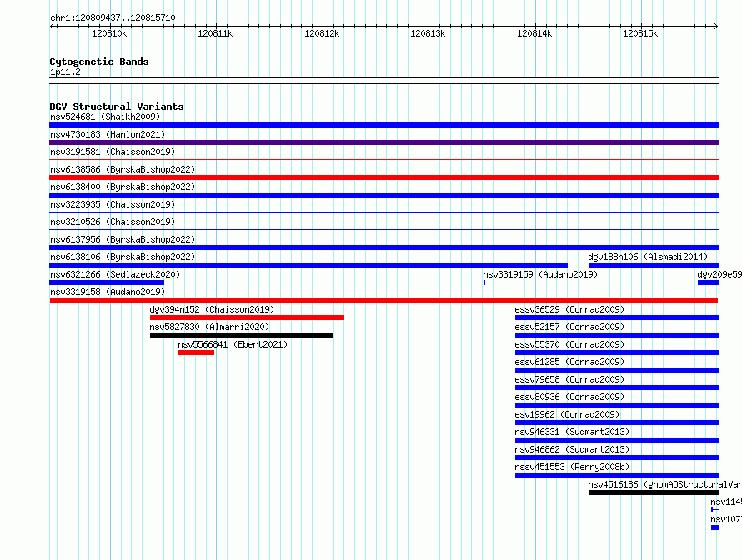Viewport: 742px width, 560px height.
Task: Click the 120814k ruler tick label
Action: 534,33
